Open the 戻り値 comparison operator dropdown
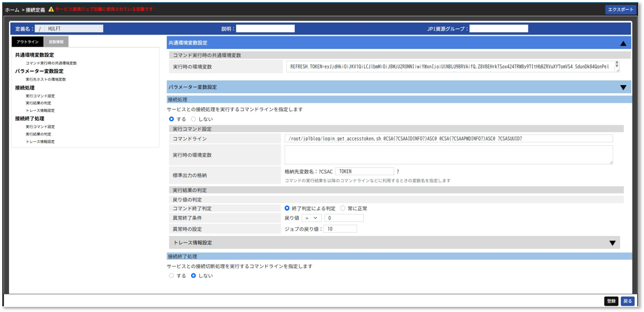 coord(312,218)
